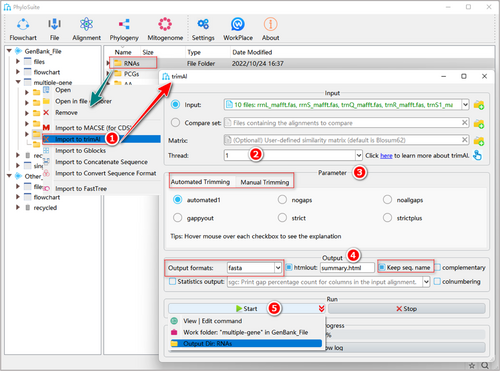The height and width of the screenshot is (371, 500).
Task: Open the About info icon
Action: pos(270,24)
